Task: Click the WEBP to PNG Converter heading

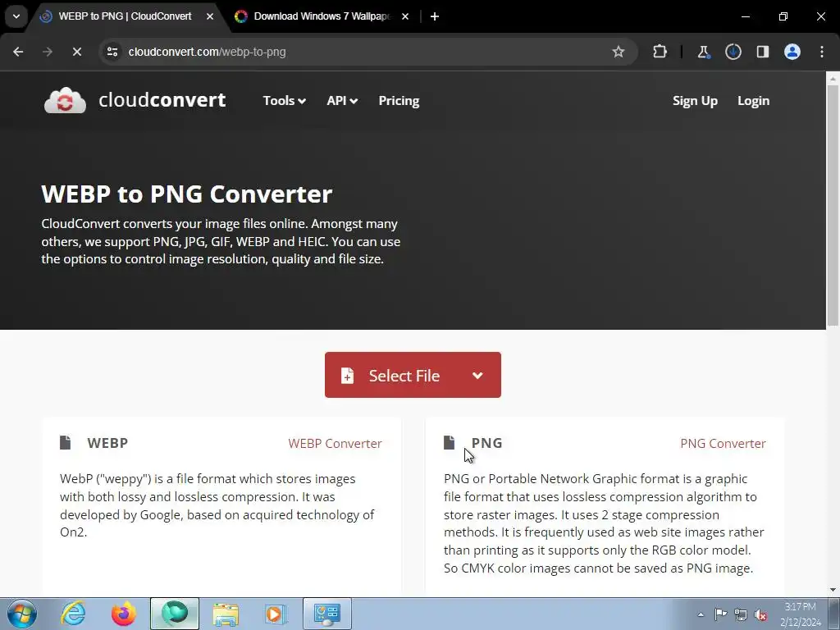Action: point(187,194)
